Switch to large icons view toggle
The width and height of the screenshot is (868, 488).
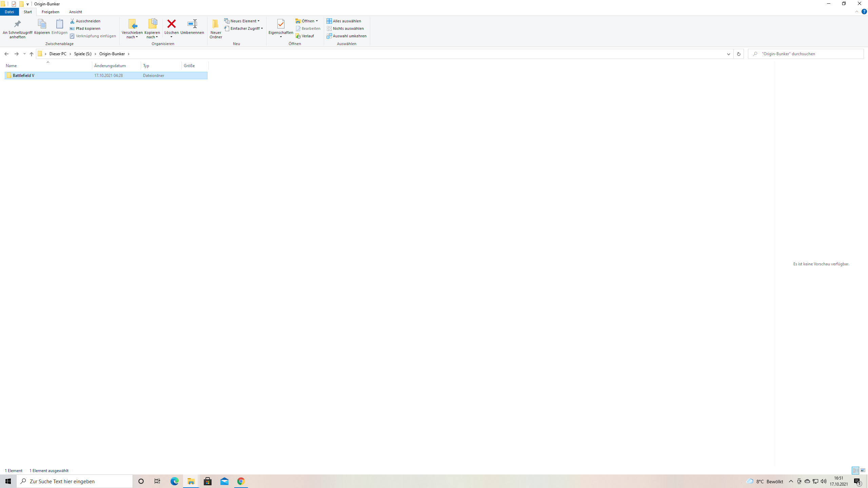click(863, 470)
